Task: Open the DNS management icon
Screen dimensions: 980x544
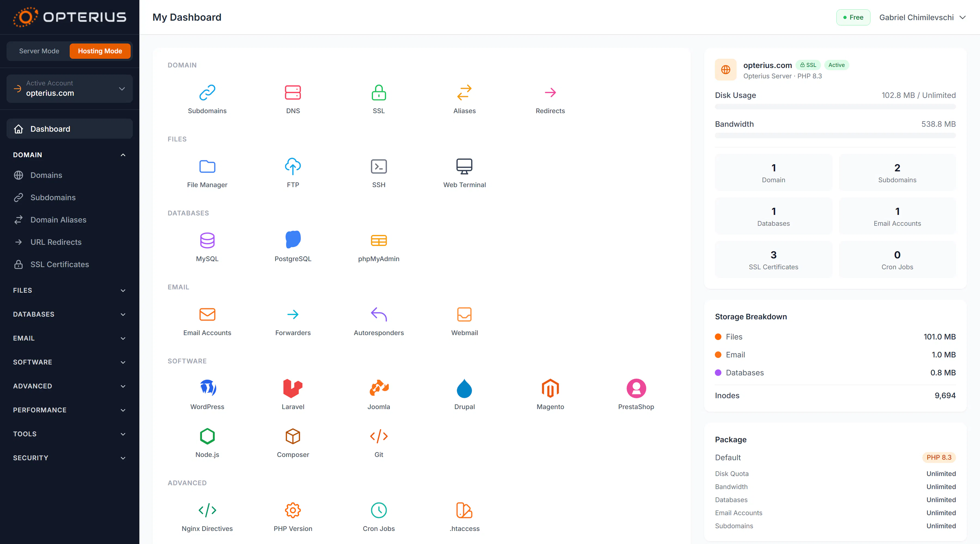Action: (293, 92)
